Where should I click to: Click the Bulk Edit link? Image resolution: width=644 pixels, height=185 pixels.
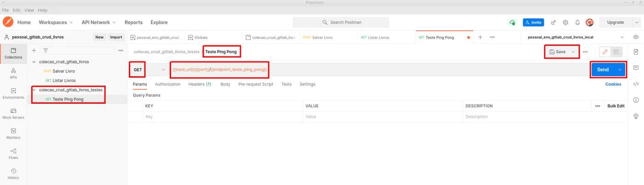click(x=616, y=106)
